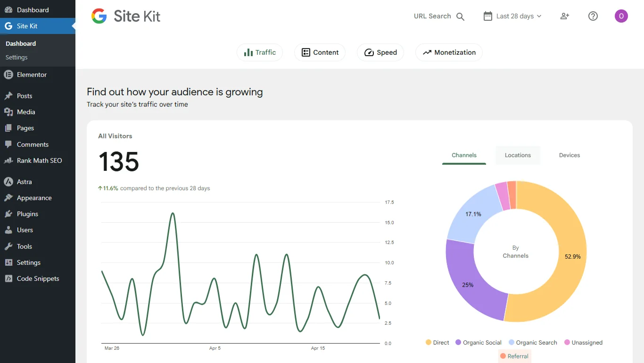Screen dimensions: 644x363
Task: Jump to the Speed section
Action: (x=380, y=52)
